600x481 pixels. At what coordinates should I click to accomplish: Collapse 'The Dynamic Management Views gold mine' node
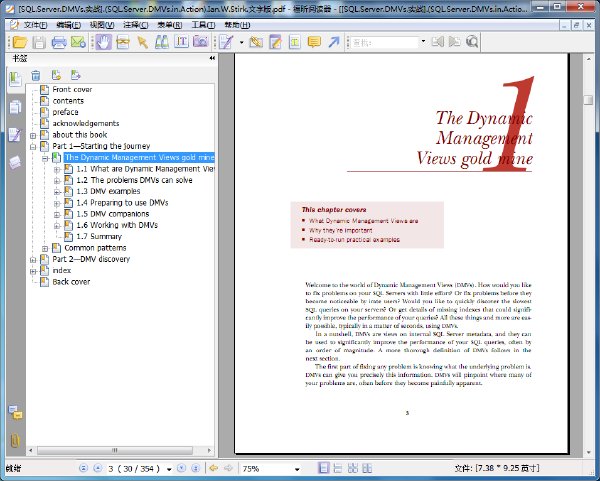coord(45,158)
